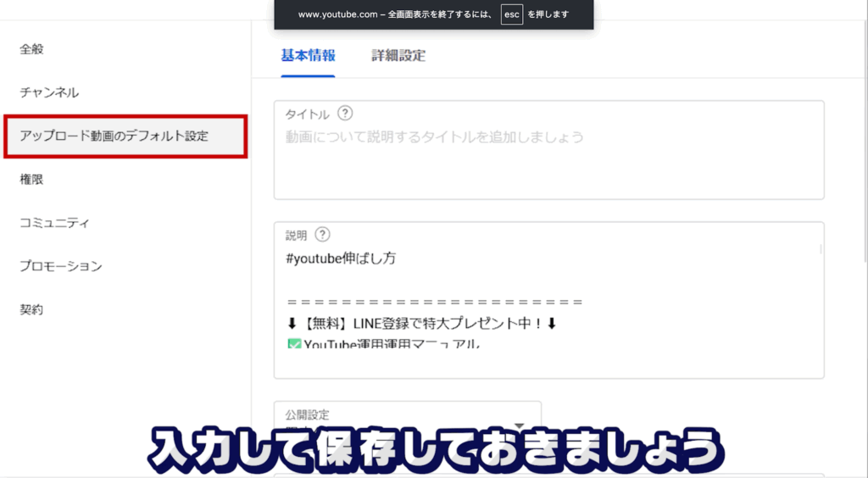868x478 pixels.
Task: Click the esc key icon in fullscreen notice
Action: point(511,15)
